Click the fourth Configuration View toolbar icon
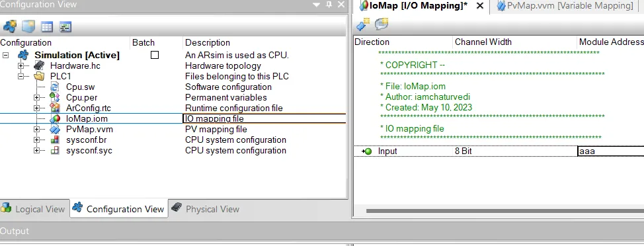 tap(65, 27)
